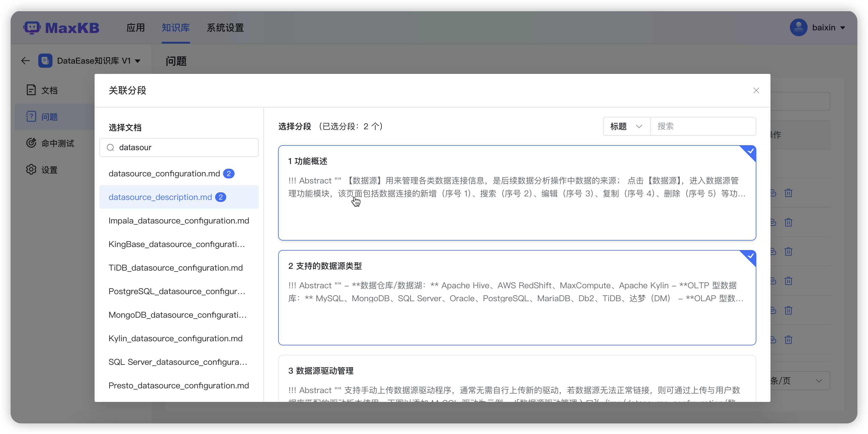Click the 命中测试 target icon
868x434 pixels.
[x=31, y=143]
